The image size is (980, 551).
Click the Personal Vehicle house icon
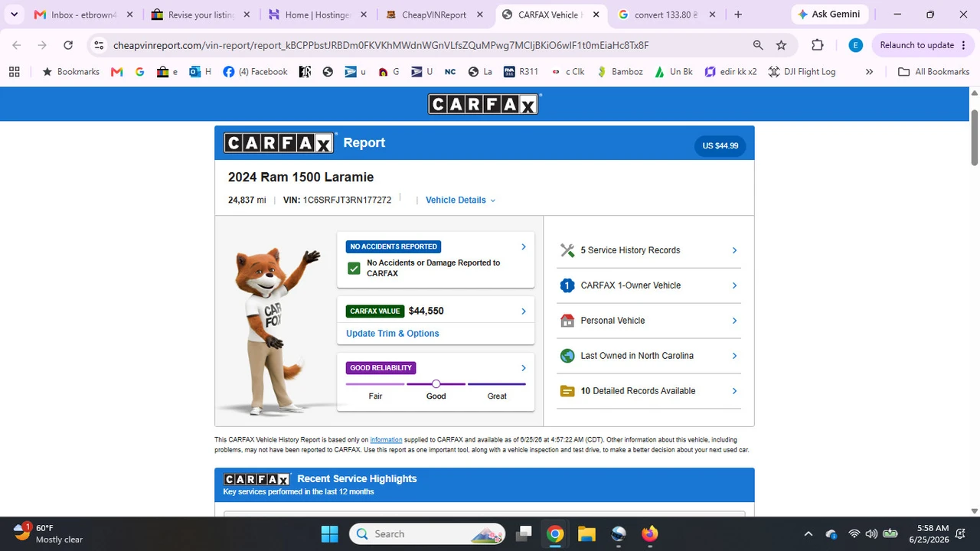tap(567, 321)
